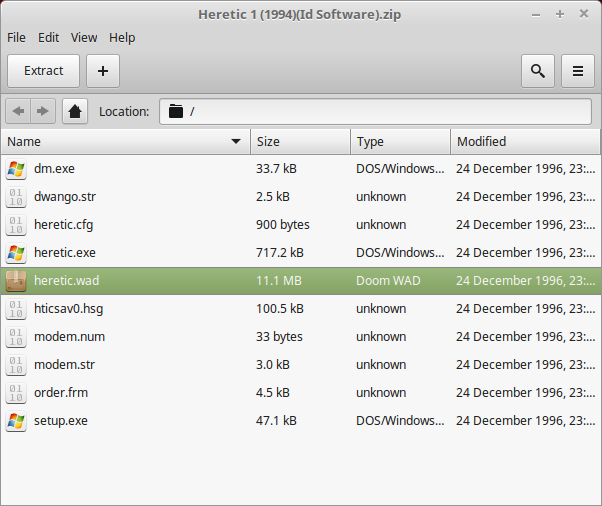
Task: Click the 900 bytes size cell
Action: click(x=283, y=225)
